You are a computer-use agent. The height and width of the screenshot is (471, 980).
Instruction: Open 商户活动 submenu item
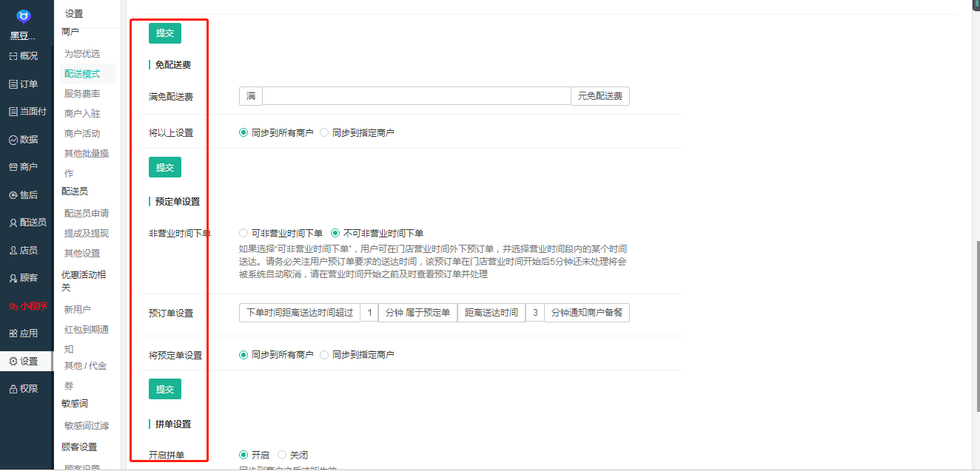(82, 134)
